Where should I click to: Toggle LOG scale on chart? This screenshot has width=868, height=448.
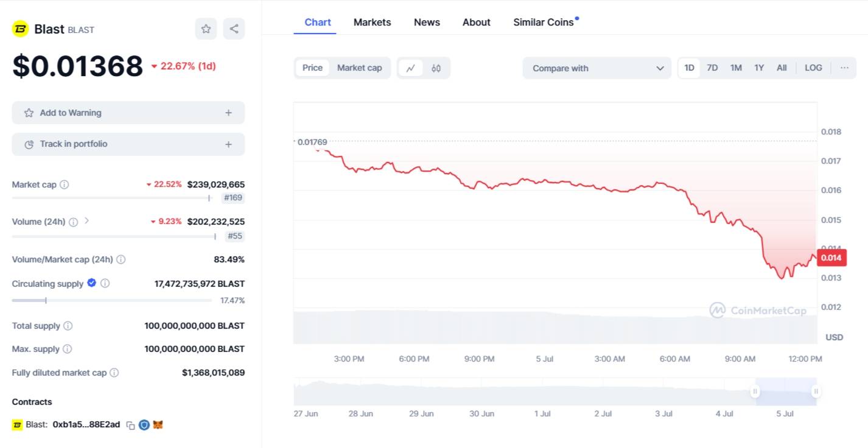click(x=813, y=68)
